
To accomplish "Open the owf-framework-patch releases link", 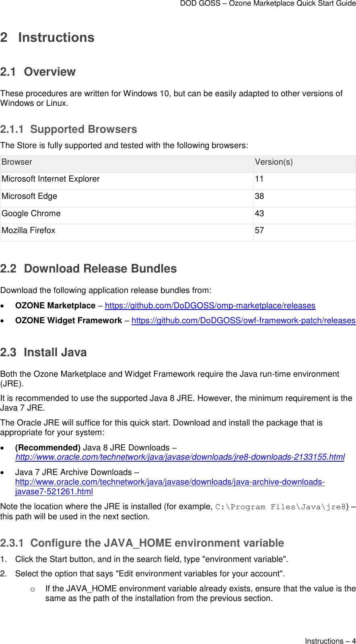I will click(243, 320).
